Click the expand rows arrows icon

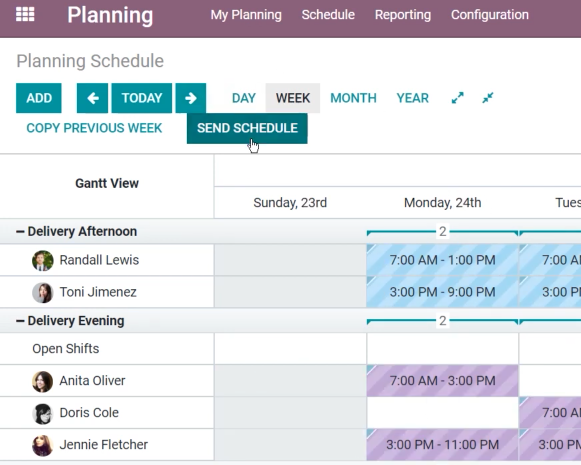[458, 98]
